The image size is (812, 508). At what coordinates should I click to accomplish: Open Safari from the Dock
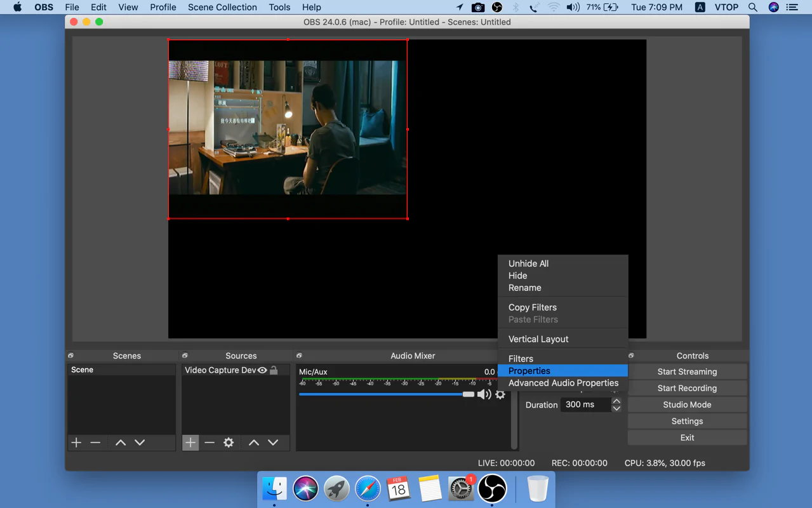[x=368, y=489]
